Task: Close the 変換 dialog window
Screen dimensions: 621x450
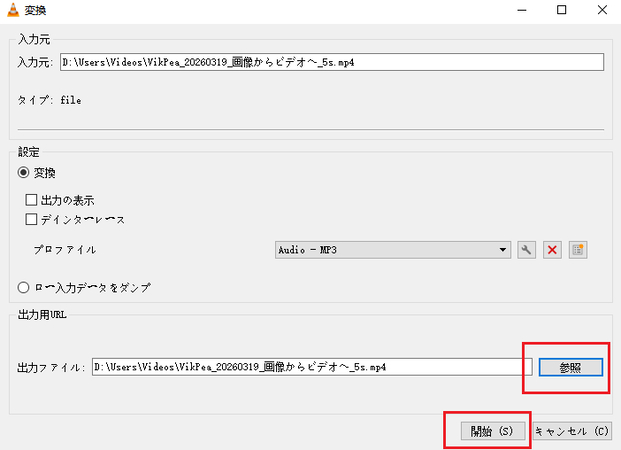Action: click(602, 10)
